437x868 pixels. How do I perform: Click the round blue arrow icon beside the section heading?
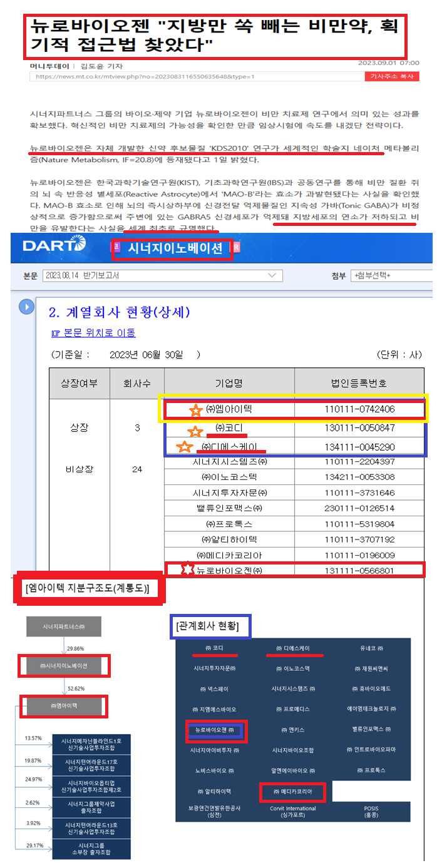(26, 307)
